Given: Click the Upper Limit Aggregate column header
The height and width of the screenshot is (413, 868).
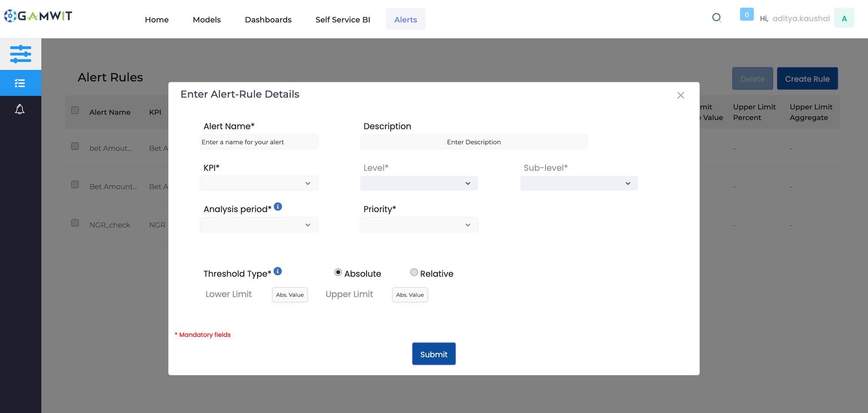Looking at the screenshot, I should [811, 112].
